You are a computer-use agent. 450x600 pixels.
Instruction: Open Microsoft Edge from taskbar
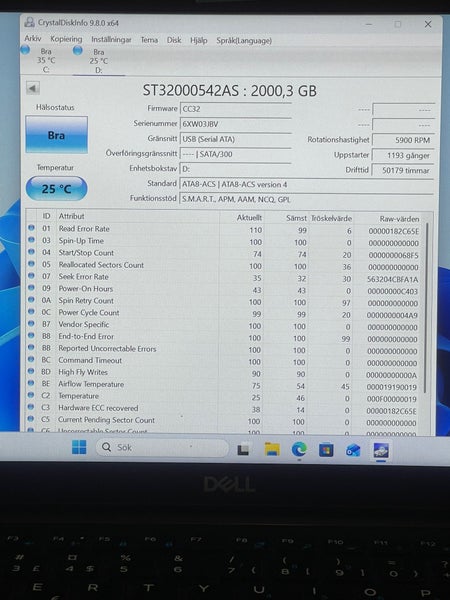click(x=299, y=449)
